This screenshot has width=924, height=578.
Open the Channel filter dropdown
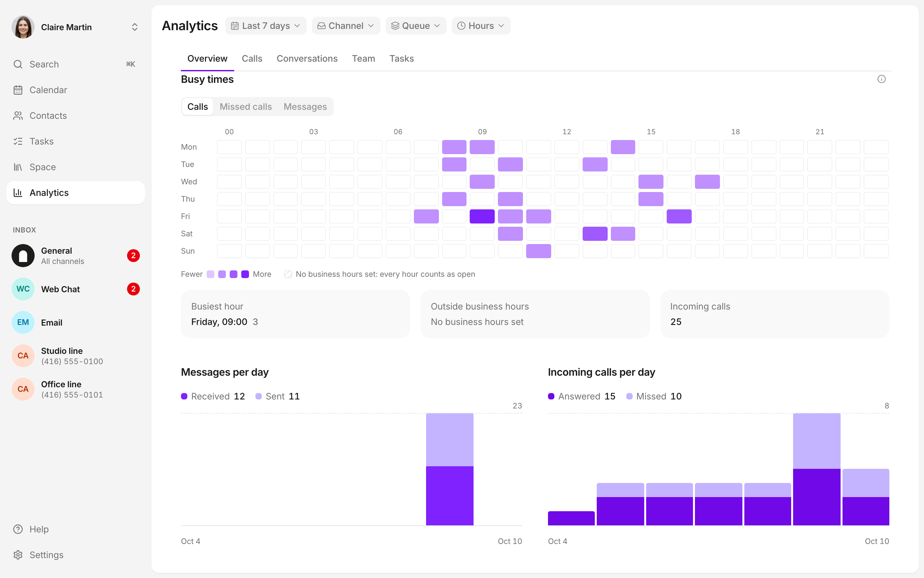click(x=346, y=26)
